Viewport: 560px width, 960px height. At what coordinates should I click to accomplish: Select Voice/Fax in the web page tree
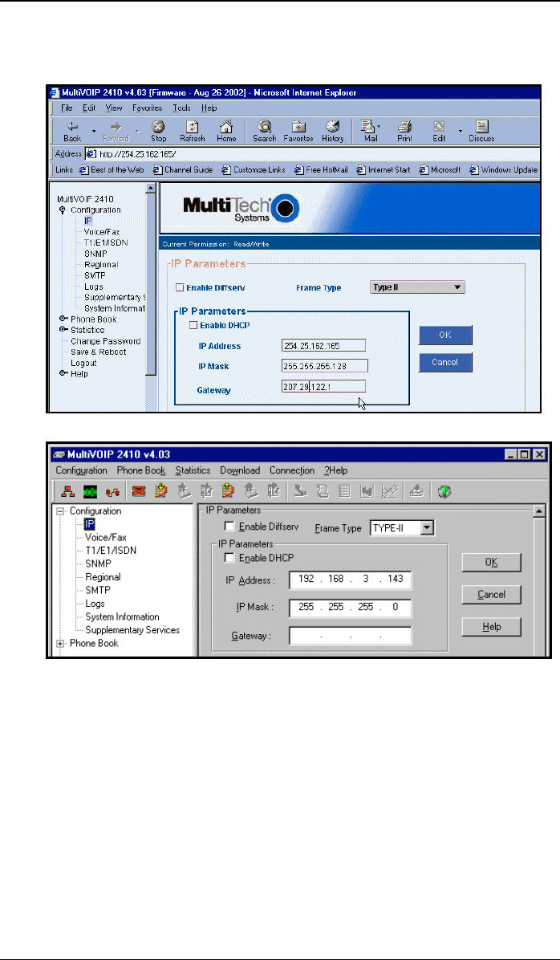pos(102,232)
